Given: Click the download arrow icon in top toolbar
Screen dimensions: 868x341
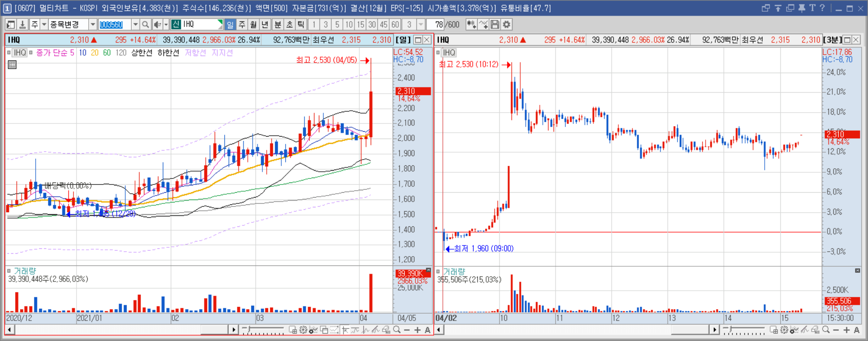Looking at the screenshot, I should point(22,24).
